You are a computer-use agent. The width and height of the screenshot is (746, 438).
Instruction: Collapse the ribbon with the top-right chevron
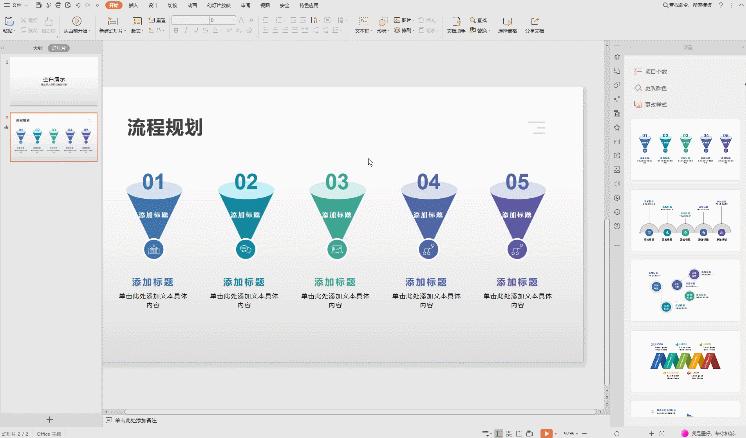pos(740,5)
